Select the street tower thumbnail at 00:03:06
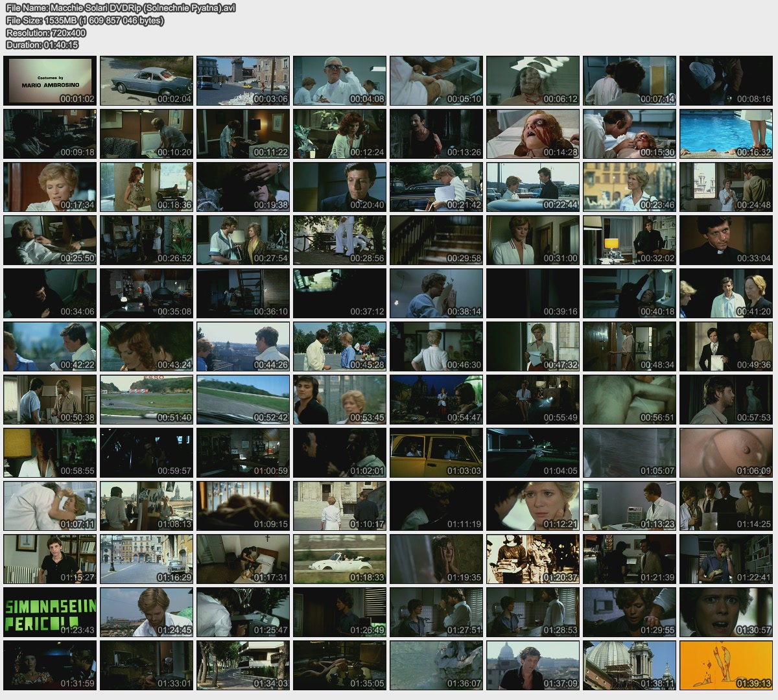 (x=243, y=80)
